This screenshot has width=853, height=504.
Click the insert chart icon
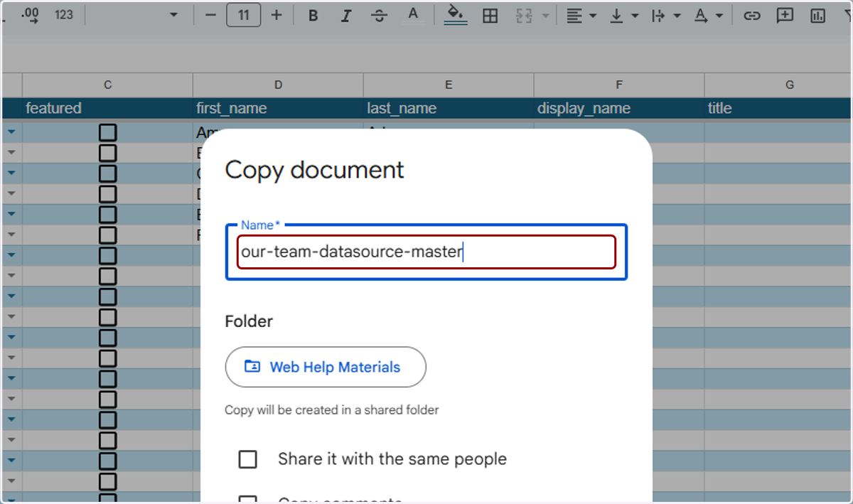coord(818,16)
